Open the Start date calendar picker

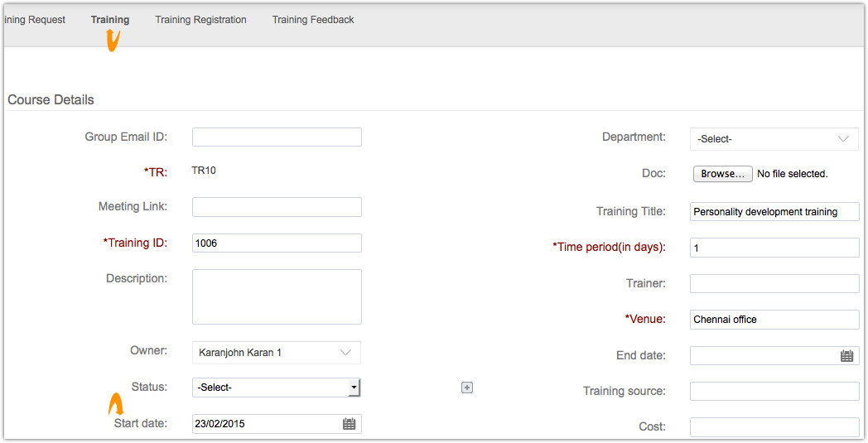tap(350, 424)
